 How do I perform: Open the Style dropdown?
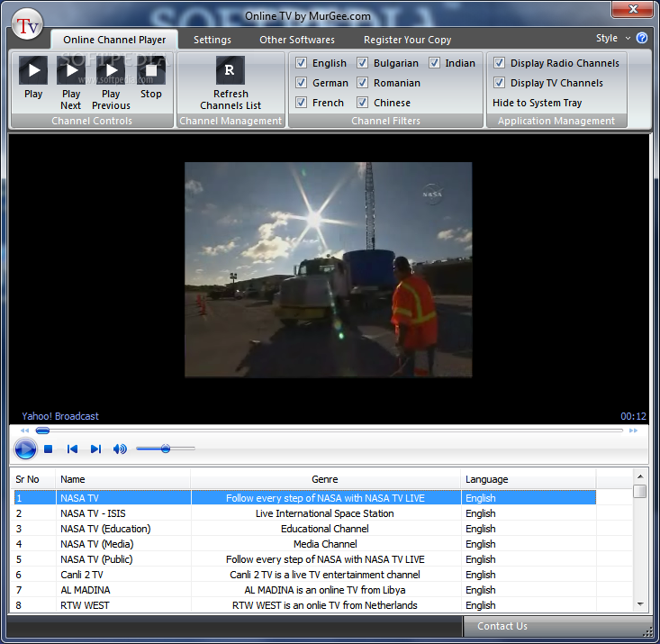tap(613, 38)
